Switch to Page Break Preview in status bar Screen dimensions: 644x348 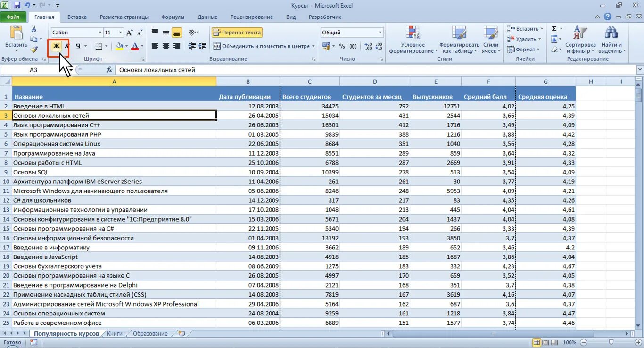click(x=553, y=342)
